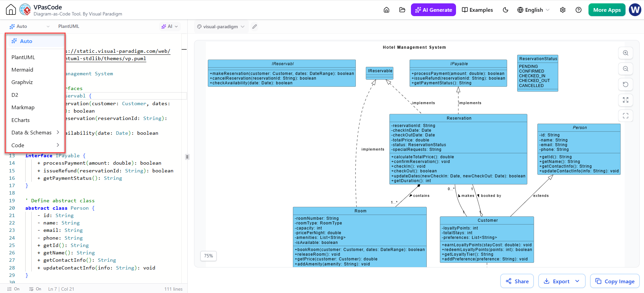Click the AI Generate button

[x=433, y=10]
